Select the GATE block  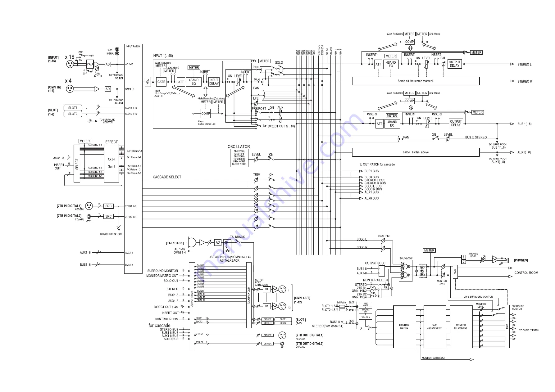point(161,82)
